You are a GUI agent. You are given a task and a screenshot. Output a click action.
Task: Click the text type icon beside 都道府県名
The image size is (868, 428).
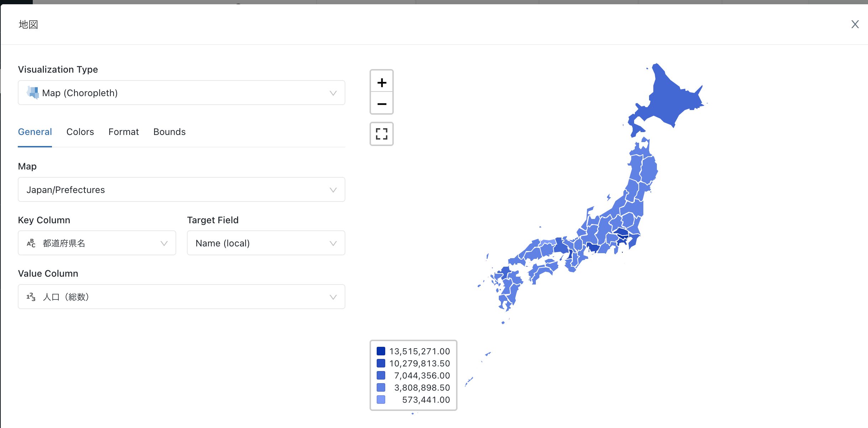(x=31, y=243)
